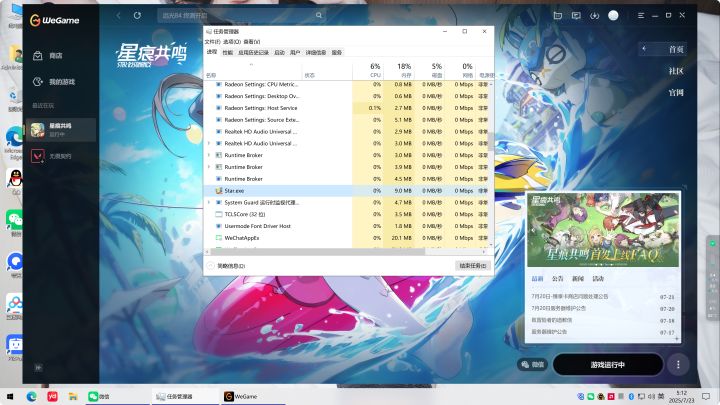Sort processes by 内存 18% column header
The image size is (720, 405).
coord(399,70)
